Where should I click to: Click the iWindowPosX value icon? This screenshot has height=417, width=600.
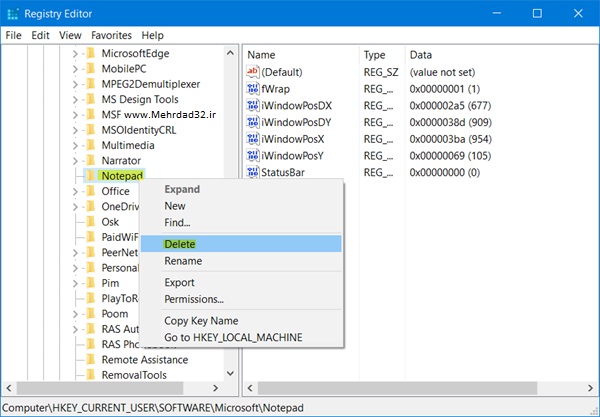coord(253,139)
